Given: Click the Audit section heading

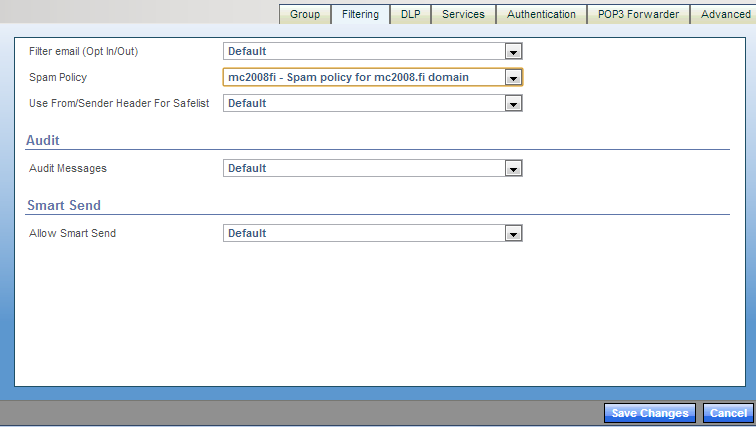Looking at the screenshot, I should click(x=43, y=140).
